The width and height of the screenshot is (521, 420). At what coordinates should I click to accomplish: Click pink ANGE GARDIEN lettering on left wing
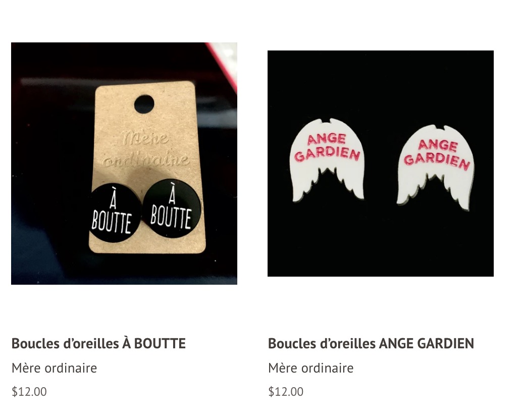(x=327, y=147)
